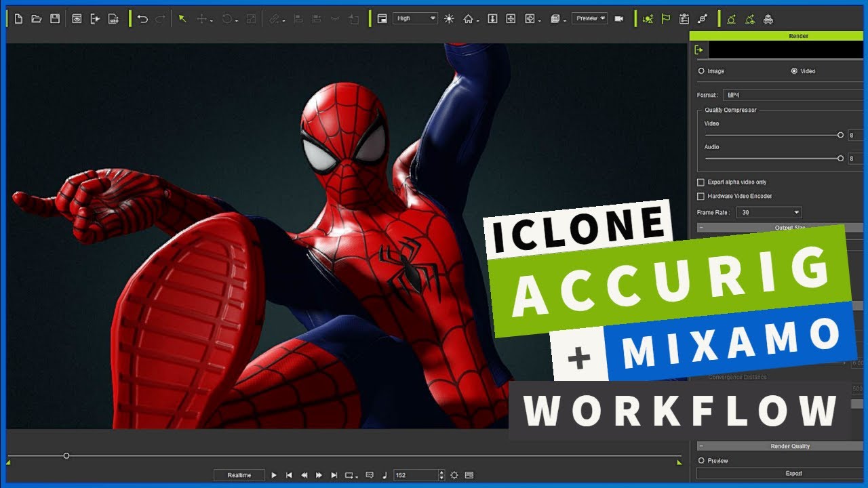
Task: Click the export arrow icon in toolbar
Action: (x=95, y=19)
